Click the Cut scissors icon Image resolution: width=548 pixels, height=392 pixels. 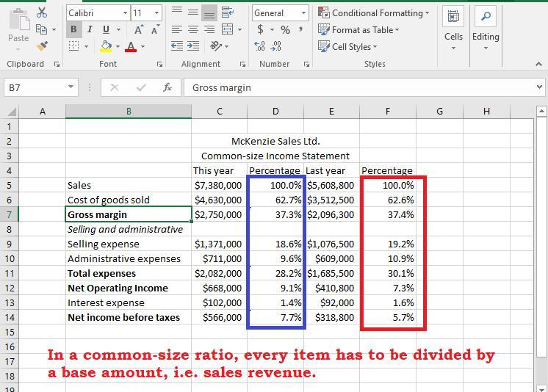[42, 12]
